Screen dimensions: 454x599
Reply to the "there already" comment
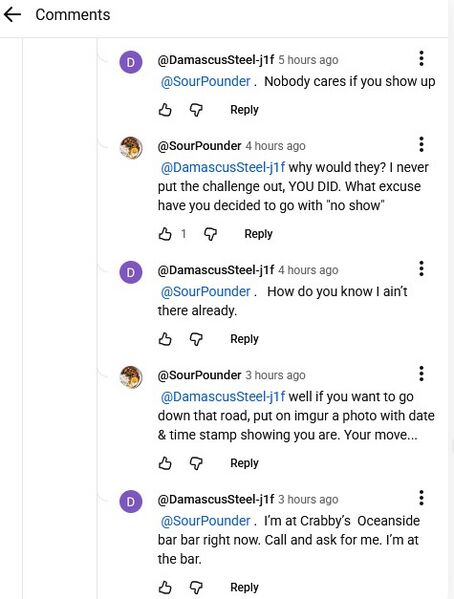(x=244, y=339)
